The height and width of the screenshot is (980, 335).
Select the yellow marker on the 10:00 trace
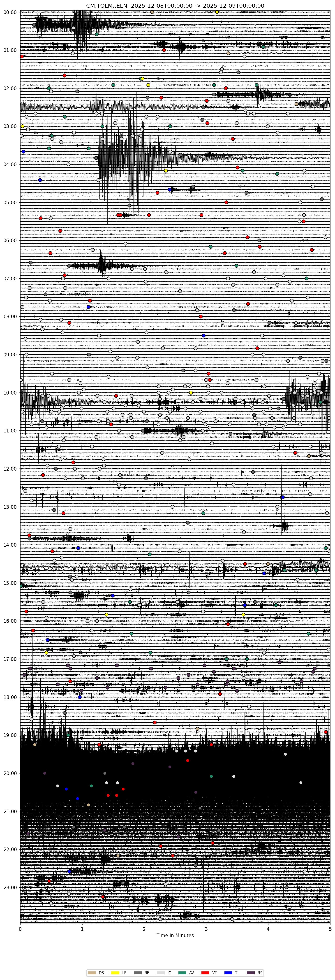click(191, 392)
